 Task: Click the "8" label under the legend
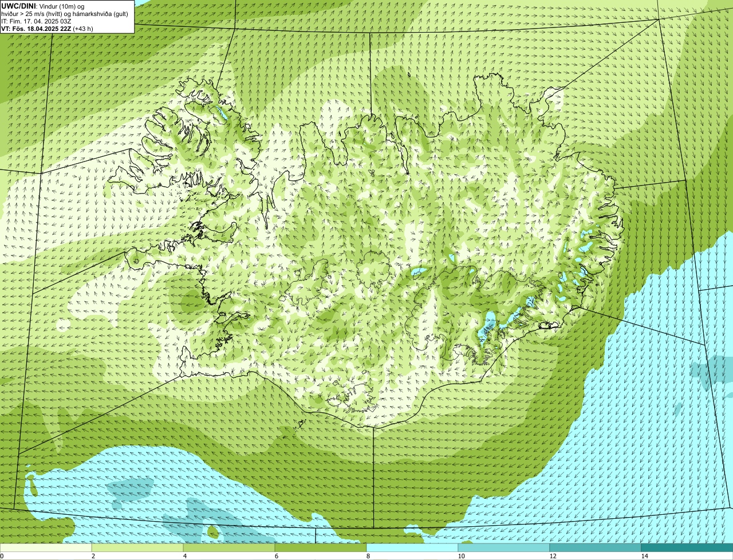tap(367, 556)
